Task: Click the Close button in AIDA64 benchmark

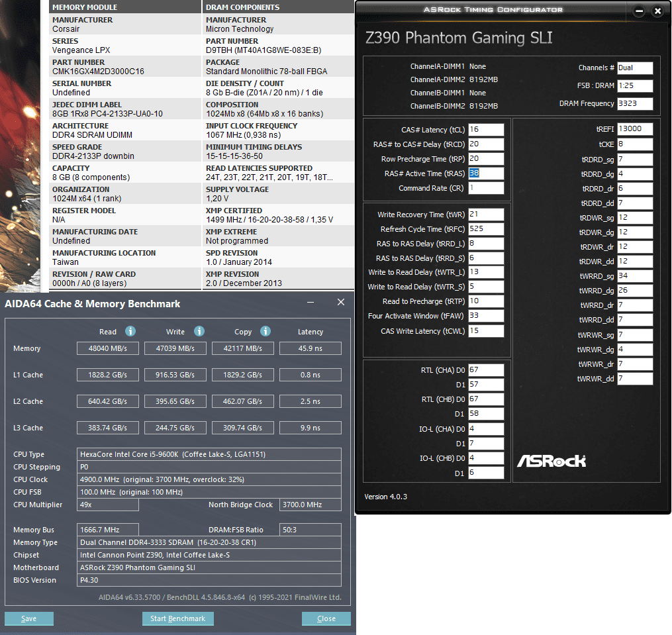Action: click(326, 618)
